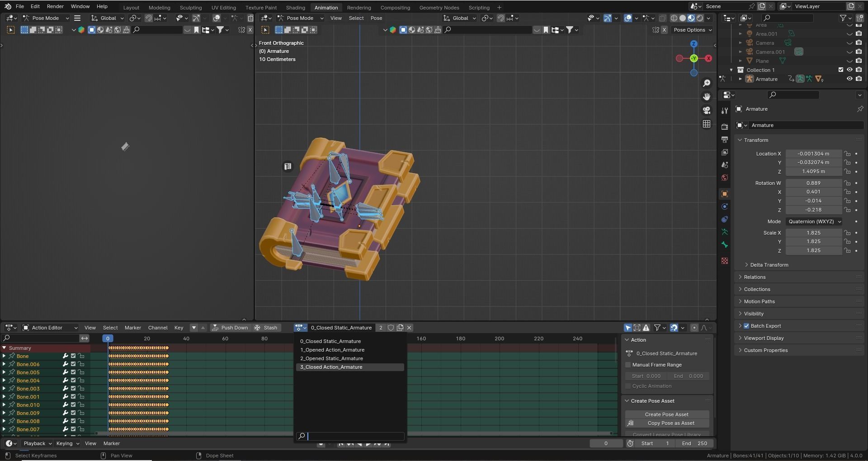Toggle only show selected in Action Editor

(628, 328)
